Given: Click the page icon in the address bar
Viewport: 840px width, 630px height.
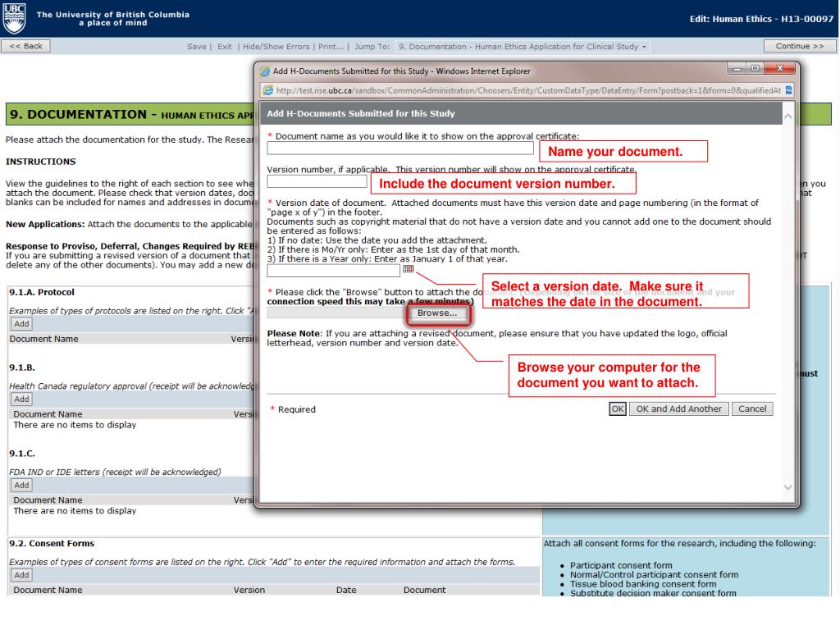Looking at the screenshot, I should [268, 90].
